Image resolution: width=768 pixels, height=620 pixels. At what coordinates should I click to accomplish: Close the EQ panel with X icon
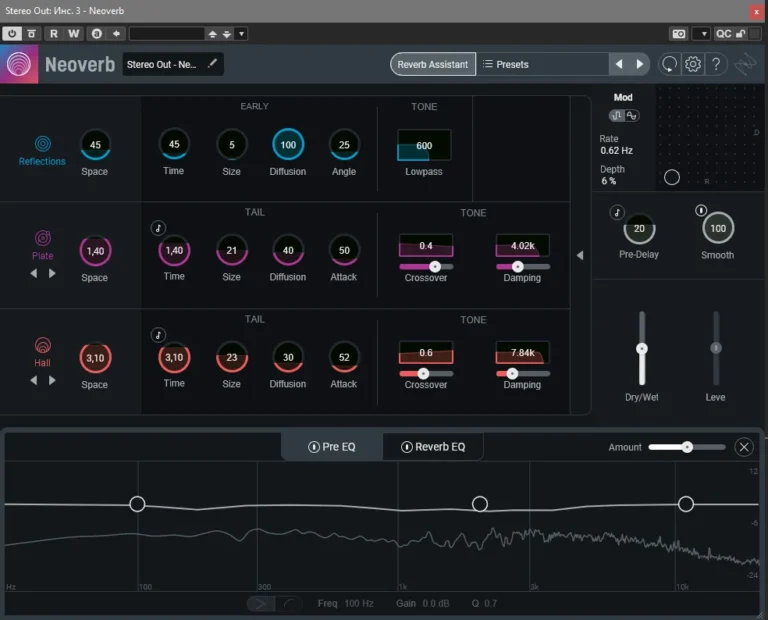[x=744, y=447]
